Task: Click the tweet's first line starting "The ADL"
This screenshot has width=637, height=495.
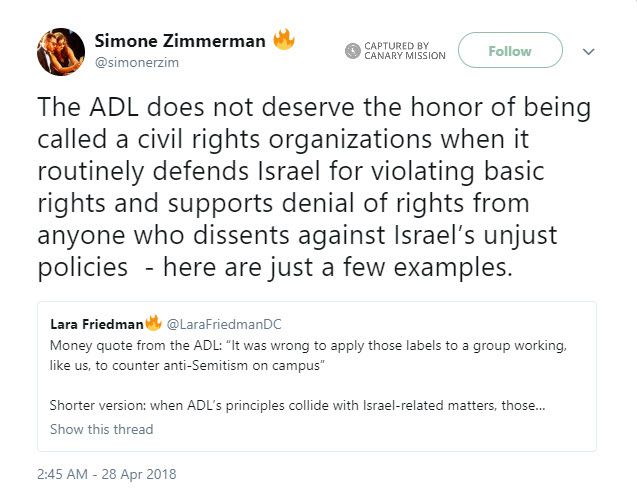Action: pos(313,107)
